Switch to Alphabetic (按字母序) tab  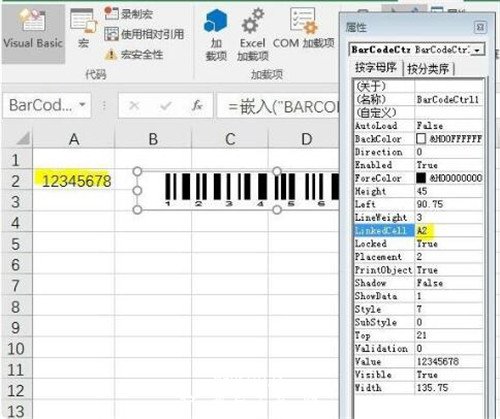[x=376, y=68]
